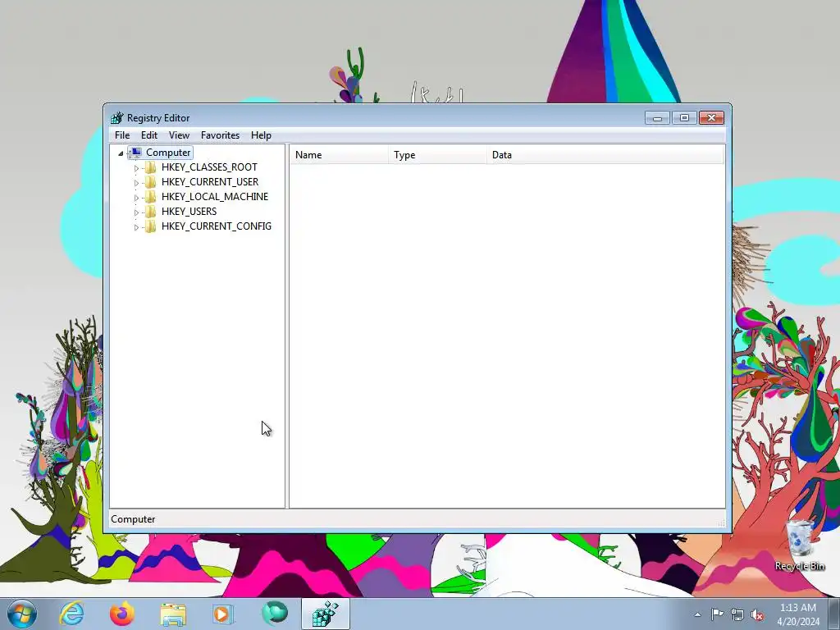Screen dimensions: 840x630
Task: Click the Computer icon in tree
Action: coord(135,153)
